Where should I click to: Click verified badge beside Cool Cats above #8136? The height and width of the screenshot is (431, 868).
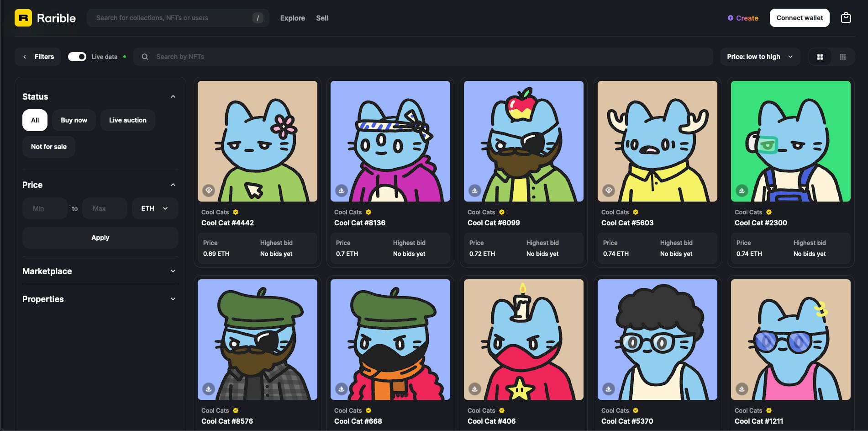pos(368,212)
